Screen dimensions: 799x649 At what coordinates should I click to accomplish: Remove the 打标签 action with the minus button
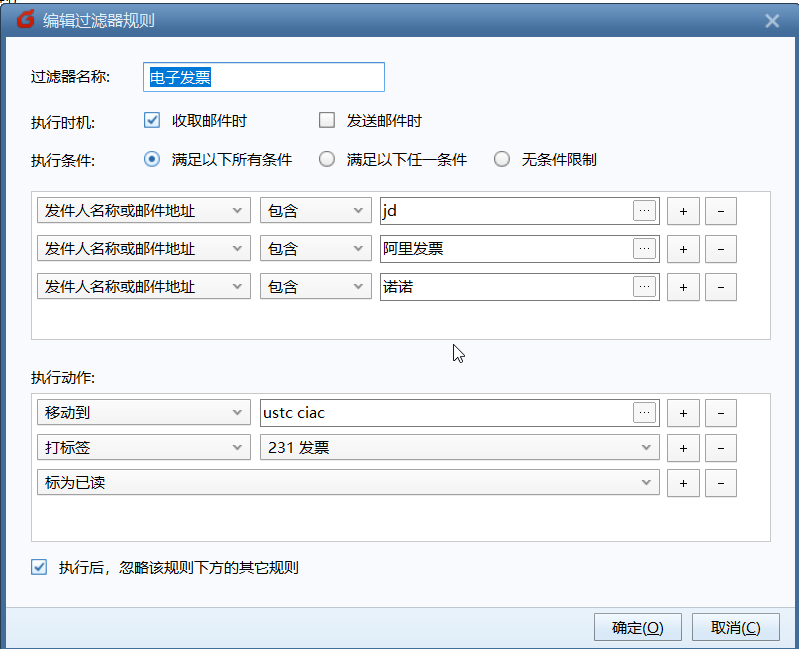click(x=721, y=449)
